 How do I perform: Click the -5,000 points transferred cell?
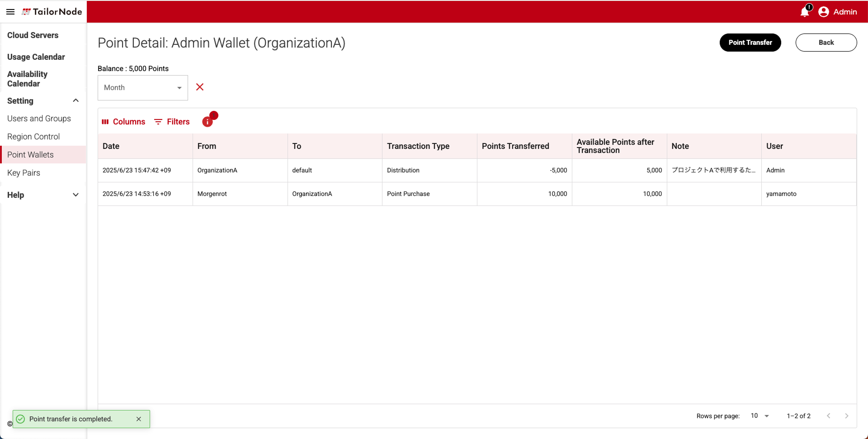(524, 171)
